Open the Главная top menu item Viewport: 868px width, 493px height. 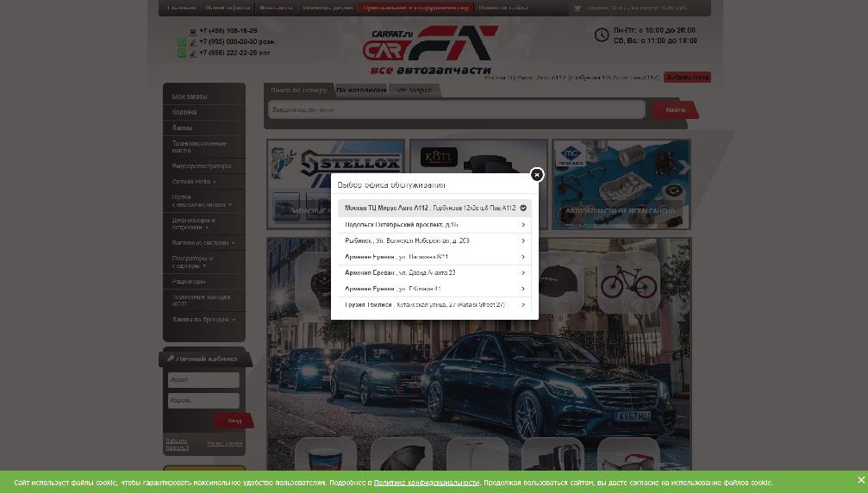[181, 8]
